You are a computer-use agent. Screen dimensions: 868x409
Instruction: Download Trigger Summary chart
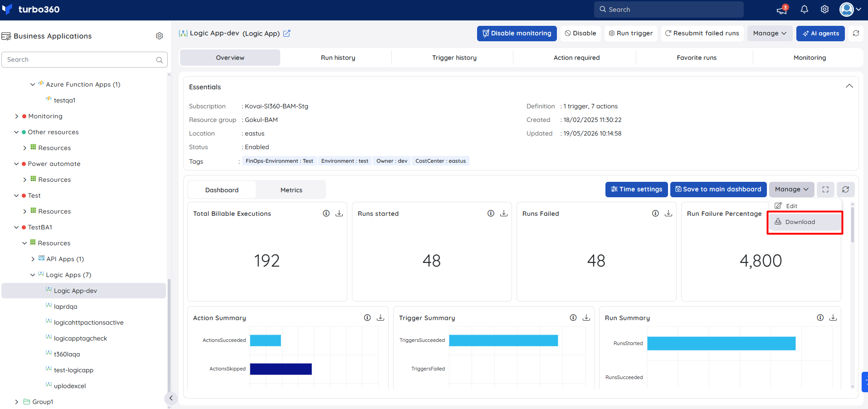pyautogui.click(x=586, y=318)
